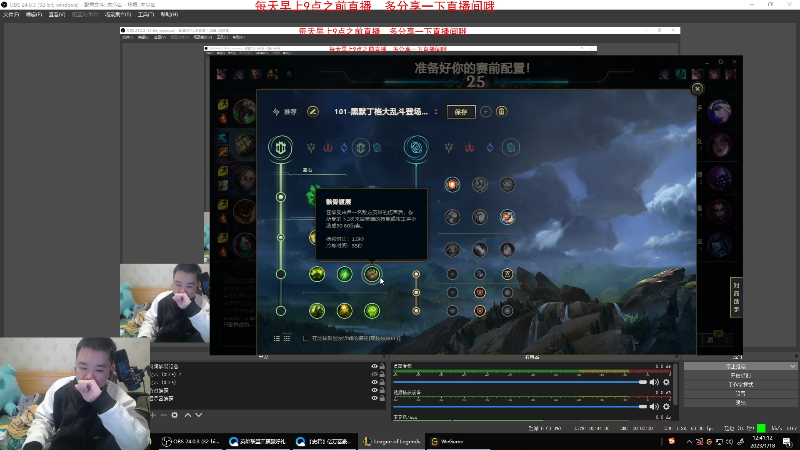Close rune editor with round X button
Screen dimensions: 800x450
(x=697, y=89)
